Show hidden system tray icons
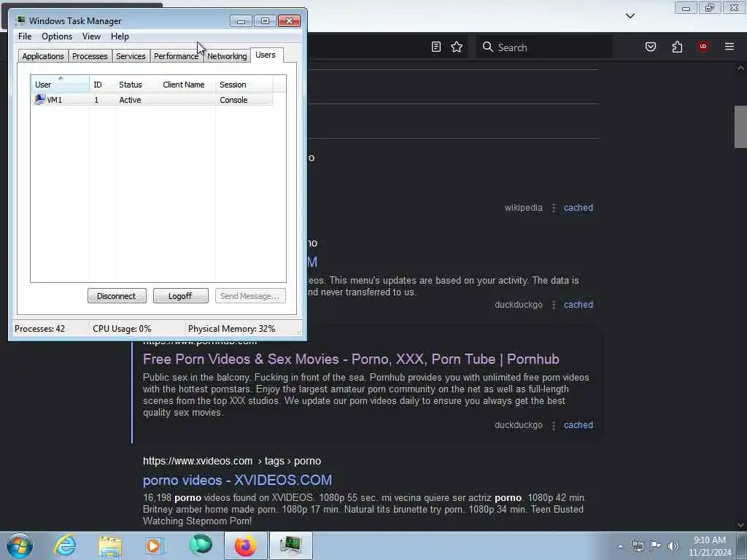 tap(620, 546)
